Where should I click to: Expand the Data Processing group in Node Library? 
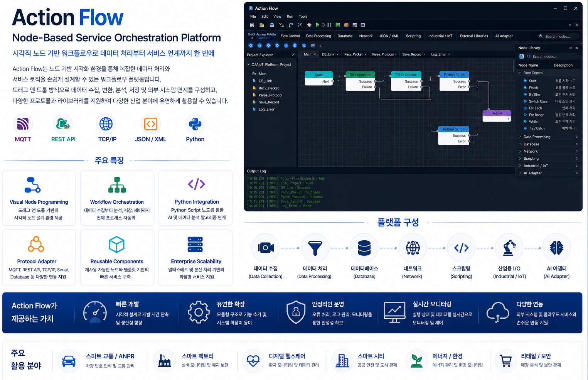pos(520,137)
